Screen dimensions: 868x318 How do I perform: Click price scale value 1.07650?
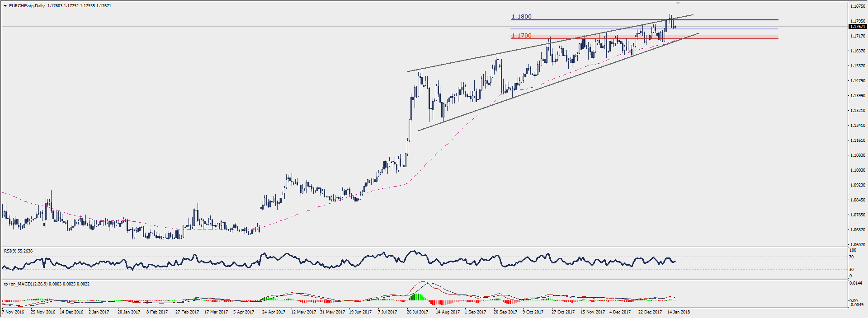click(x=858, y=215)
